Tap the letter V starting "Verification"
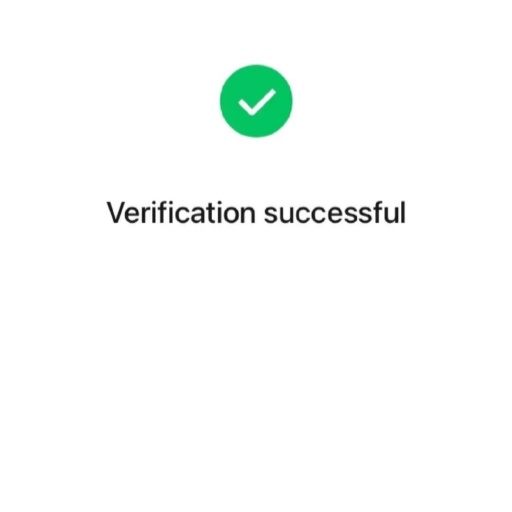This screenshot has width=512, height=512. (x=116, y=213)
